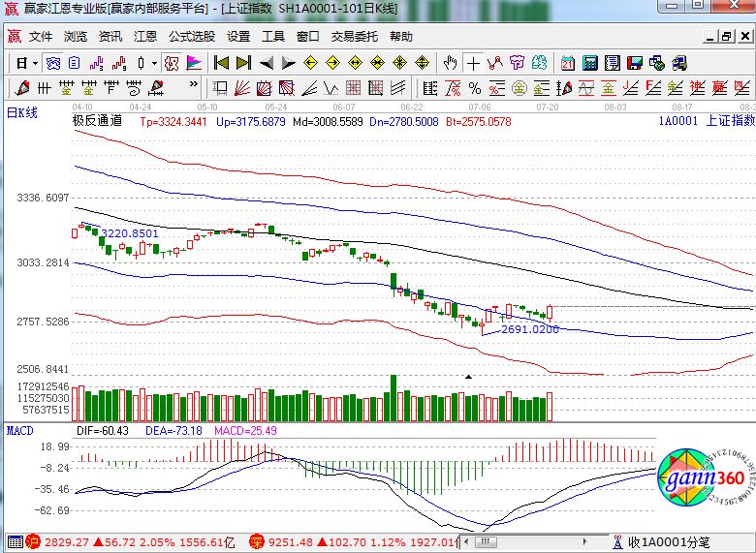Click the hand pan tool icon
Image resolution: width=756 pixels, height=553 pixels.
pyautogui.click(x=450, y=63)
